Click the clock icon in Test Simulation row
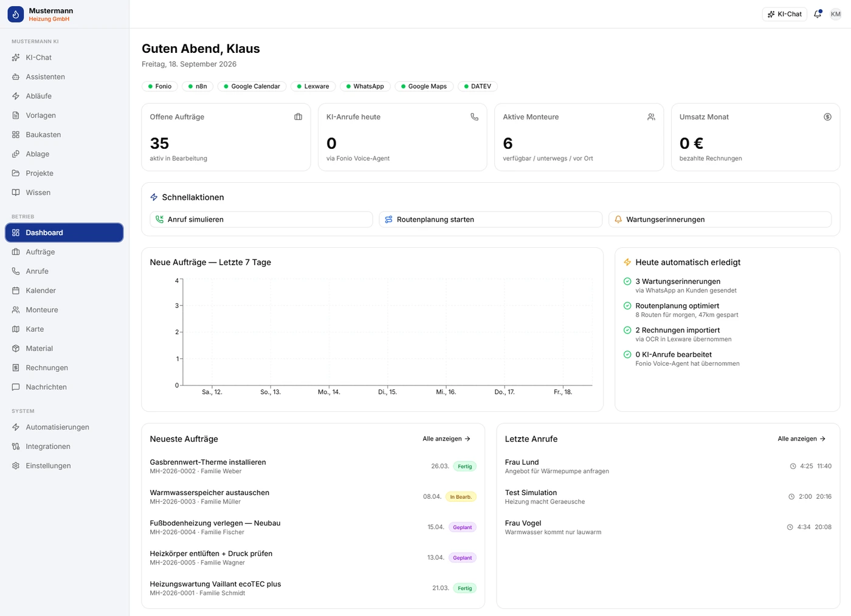 point(791,497)
